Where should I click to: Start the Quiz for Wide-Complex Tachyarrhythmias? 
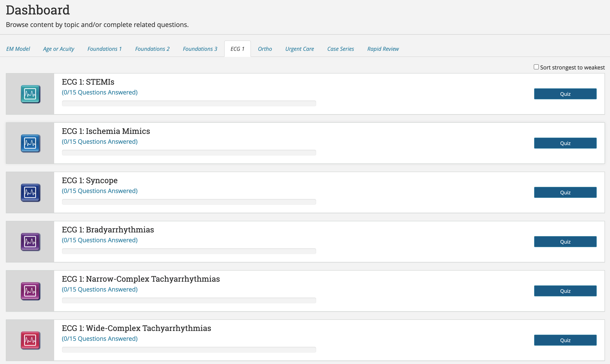(565, 340)
